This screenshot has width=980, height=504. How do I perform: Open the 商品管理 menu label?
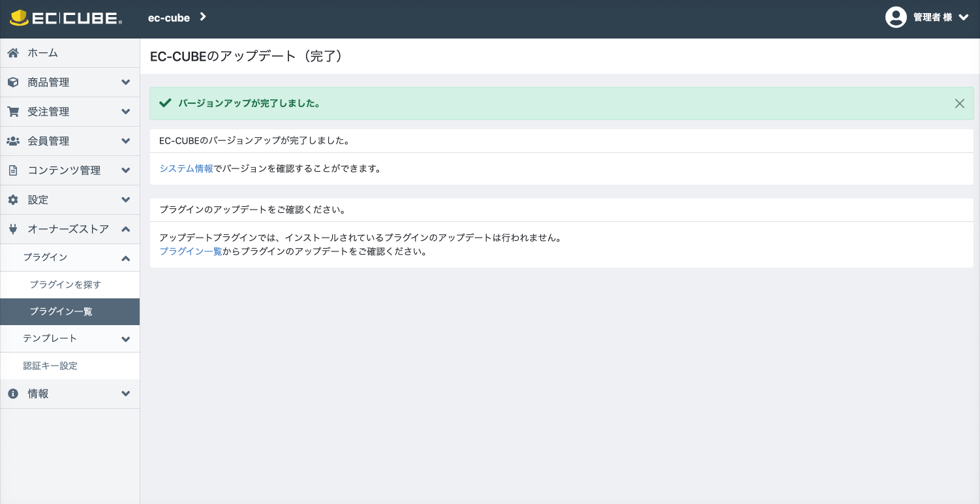point(48,82)
